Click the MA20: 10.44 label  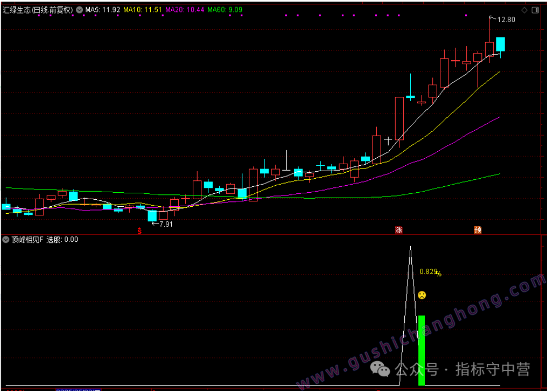tap(185, 10)
